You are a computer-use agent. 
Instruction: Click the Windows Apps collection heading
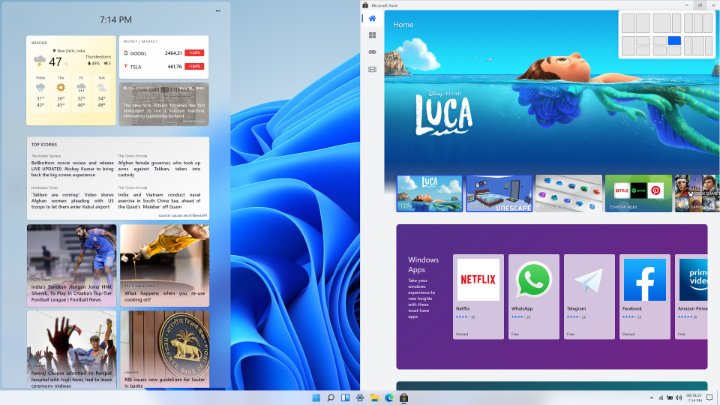(x=423, y=264)
